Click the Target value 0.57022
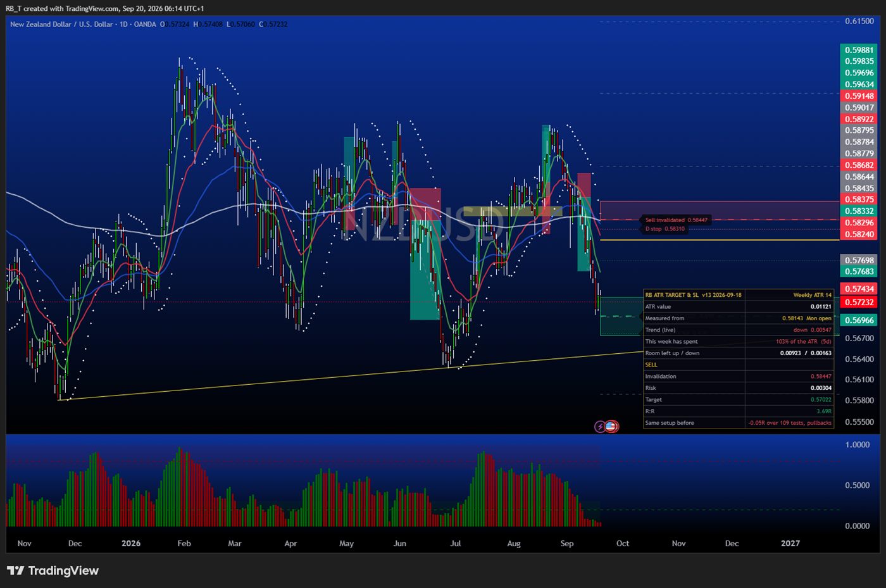The width and height of the screenshot is (886, 588). click(821, 399)
